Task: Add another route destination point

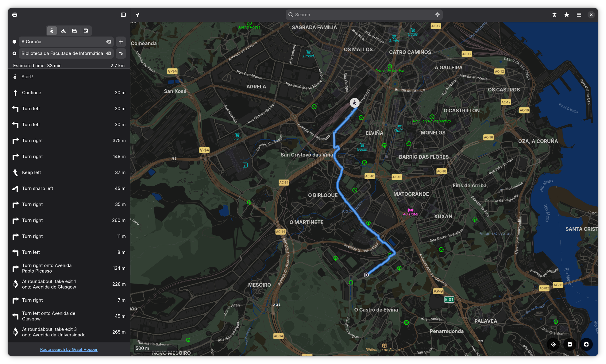Action: 121,42
